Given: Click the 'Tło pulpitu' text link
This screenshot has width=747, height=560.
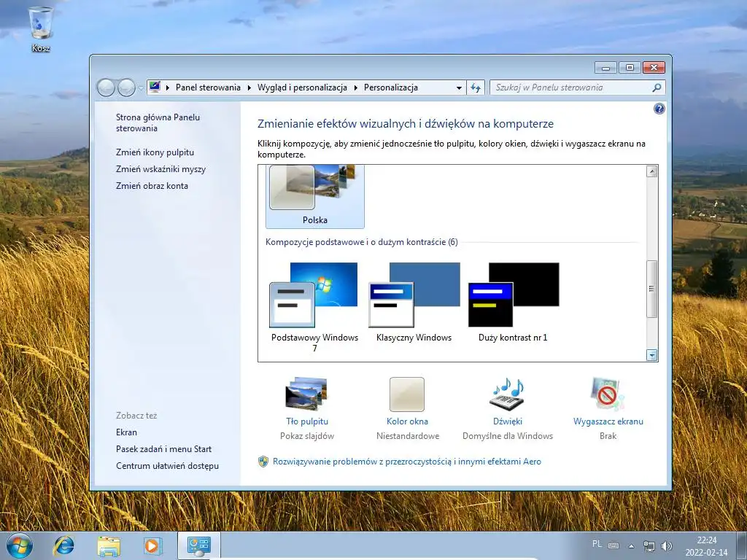Looking at the screenshot, I should (307, 421).
